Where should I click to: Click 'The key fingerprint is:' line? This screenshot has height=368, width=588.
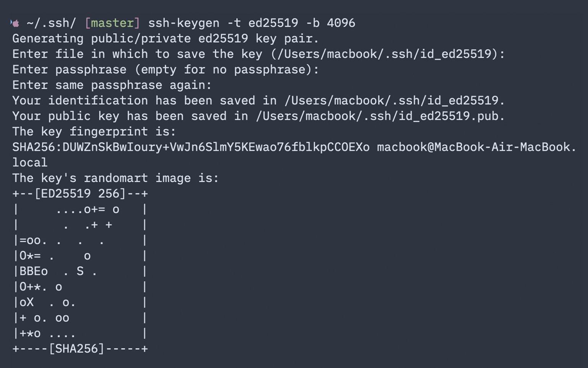tap(94, 132)
